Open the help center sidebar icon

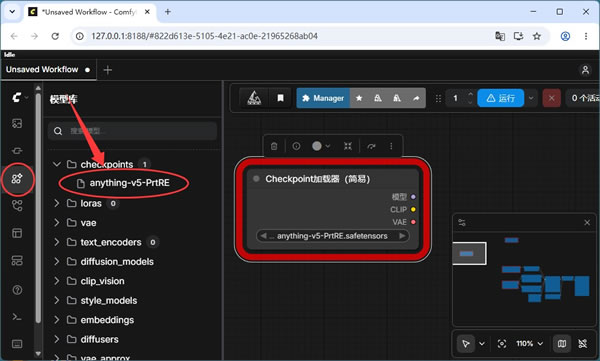coord(17,290)
